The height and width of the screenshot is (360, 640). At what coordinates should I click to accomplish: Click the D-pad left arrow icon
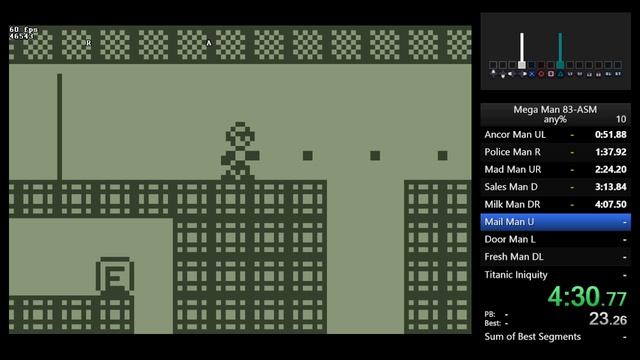click(512, 74)
